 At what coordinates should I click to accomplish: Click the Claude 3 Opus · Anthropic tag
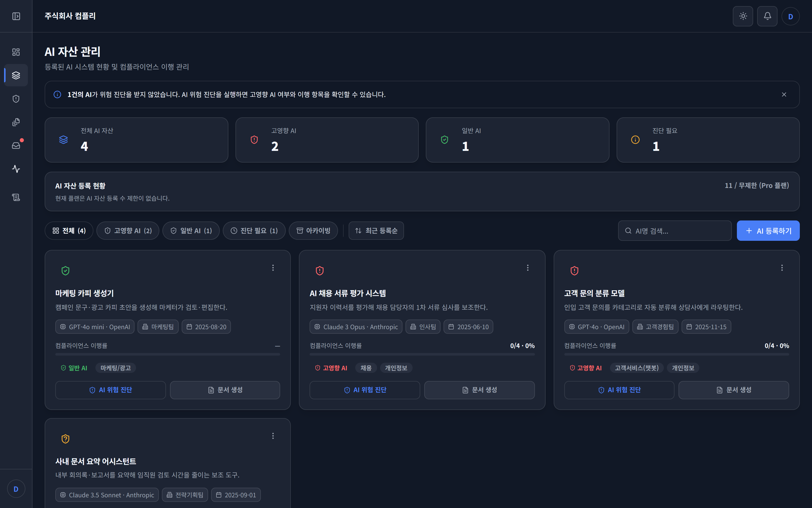point(356,327)
